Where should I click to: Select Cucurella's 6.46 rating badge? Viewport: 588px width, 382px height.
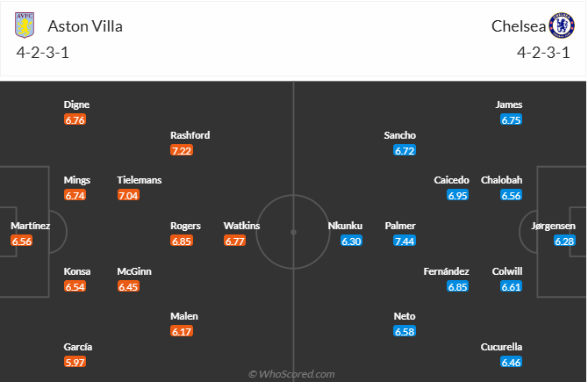(x=511, y=362)
